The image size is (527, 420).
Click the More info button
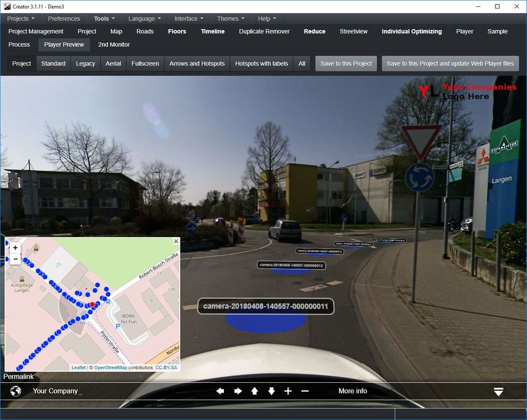353,391
